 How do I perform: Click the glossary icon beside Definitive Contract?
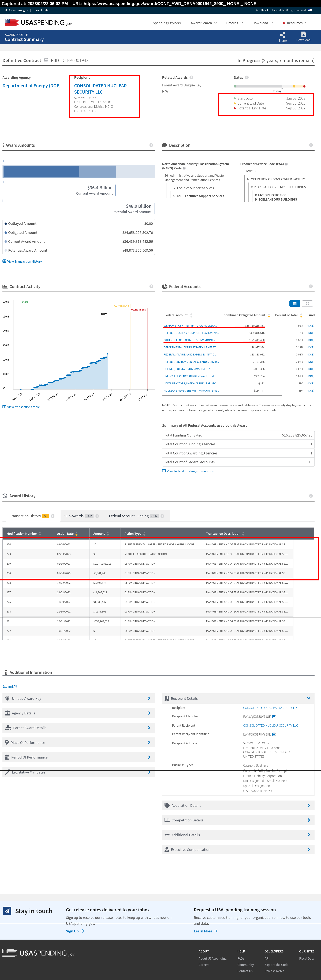pyautogui.click(x=46, y=60)
